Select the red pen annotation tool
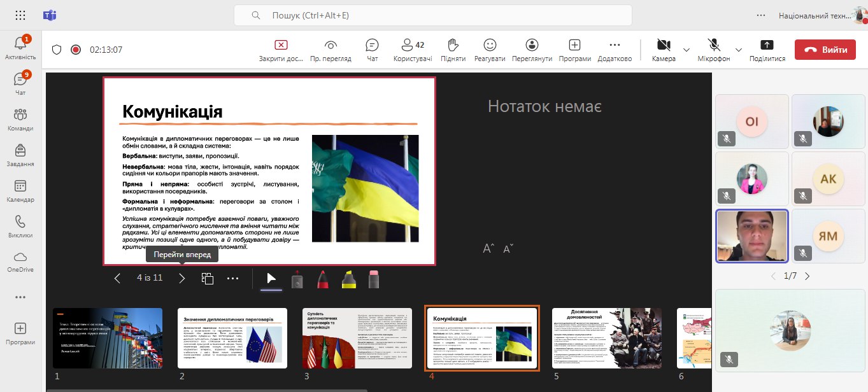Screen dimensions: 868x392 point(322,279)
